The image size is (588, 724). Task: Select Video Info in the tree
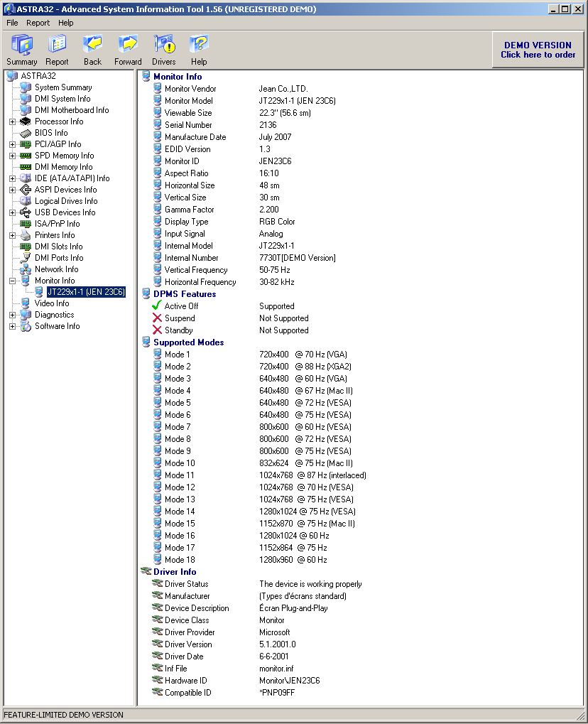click(52, 303)
